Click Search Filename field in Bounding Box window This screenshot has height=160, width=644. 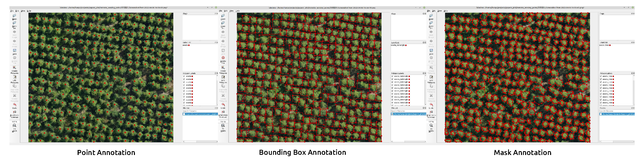coord(408,111)
